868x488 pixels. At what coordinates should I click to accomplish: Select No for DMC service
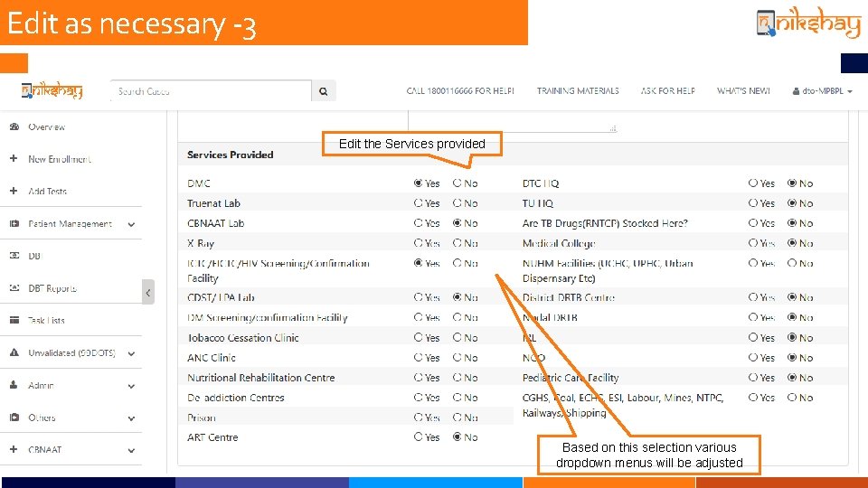coord(457,183)
